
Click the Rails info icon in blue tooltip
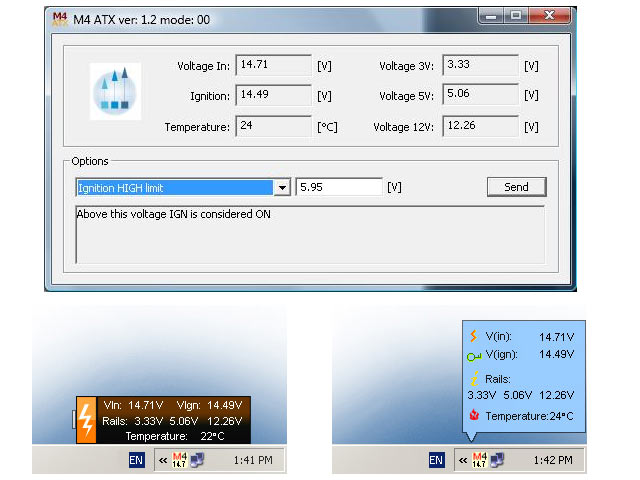pyautogui.click(x=474, y=379)
